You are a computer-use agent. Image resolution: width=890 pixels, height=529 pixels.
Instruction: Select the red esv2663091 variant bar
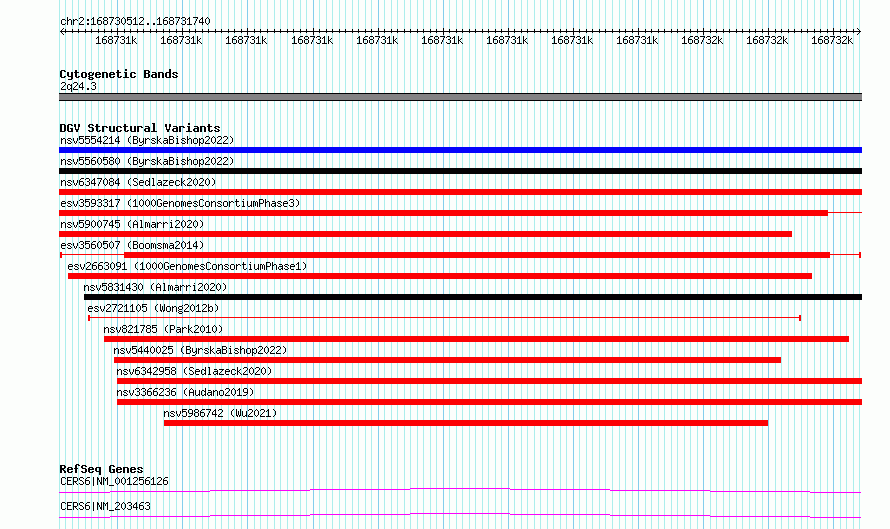[x=440, y=276]
